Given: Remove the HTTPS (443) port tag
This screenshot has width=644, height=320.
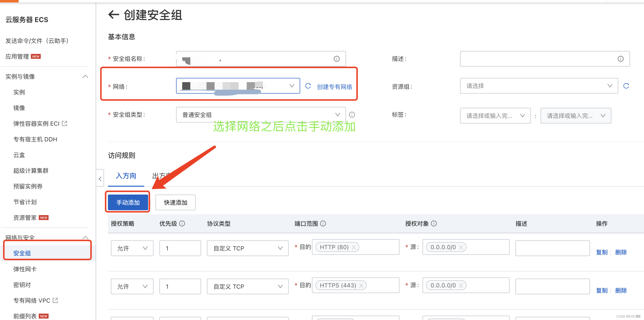Looking at the screenshot, I should pyautogui.click(x=361, y=285).
